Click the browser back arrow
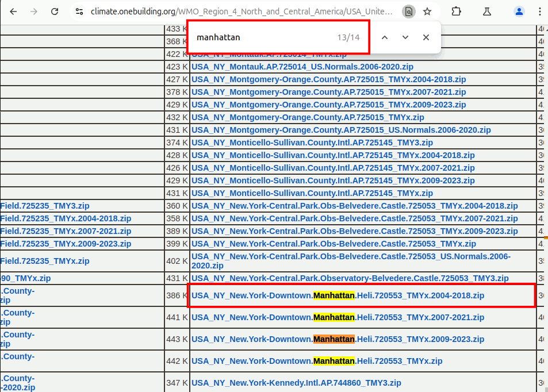The image size is (548, 392). (x=14, y=11)
